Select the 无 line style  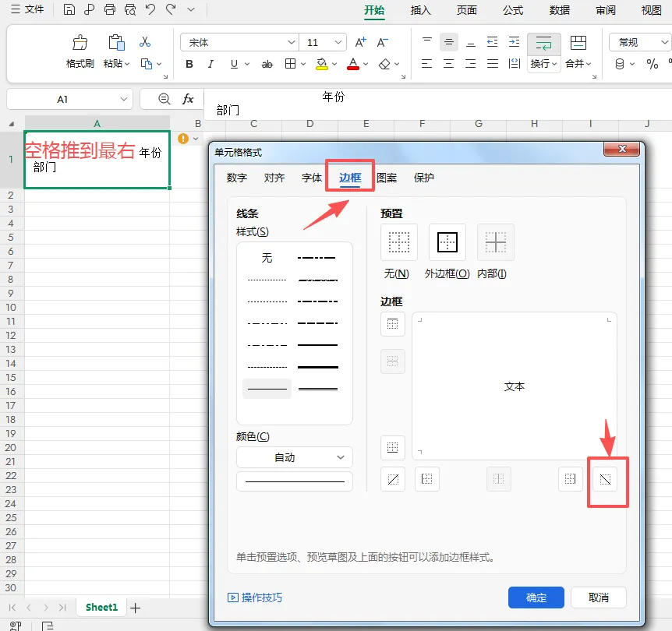(x=267, y=258)
